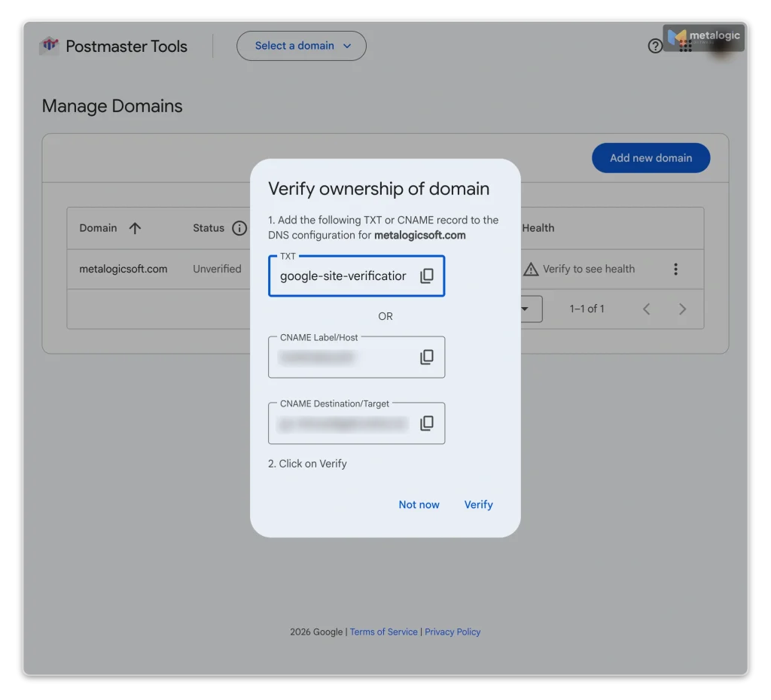The image size is (771, 700).
Task: Copy the CNAME Destination/Target value
Action: pyautogui.click(x=426, y=423)
